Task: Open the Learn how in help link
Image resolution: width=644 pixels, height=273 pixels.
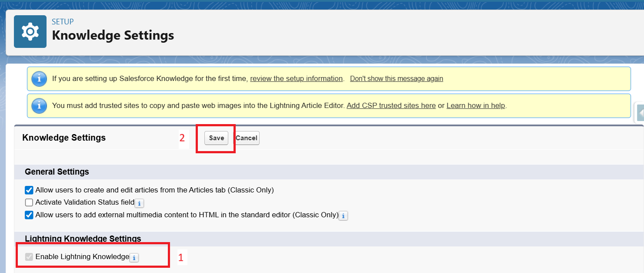Action: (x=476, y=105)
